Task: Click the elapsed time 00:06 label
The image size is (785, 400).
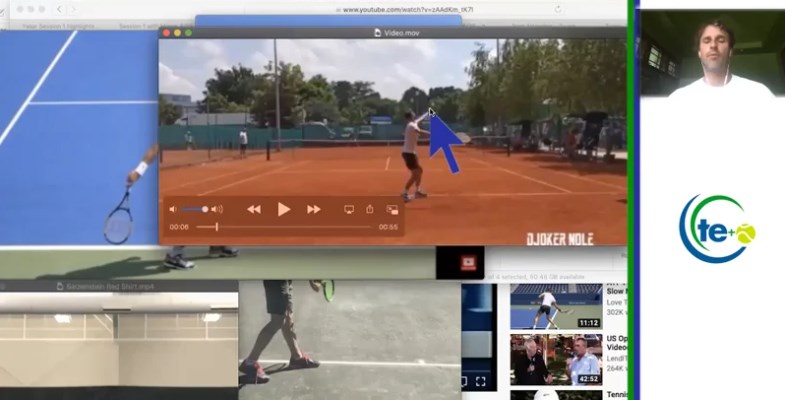Action: [179, 227]
